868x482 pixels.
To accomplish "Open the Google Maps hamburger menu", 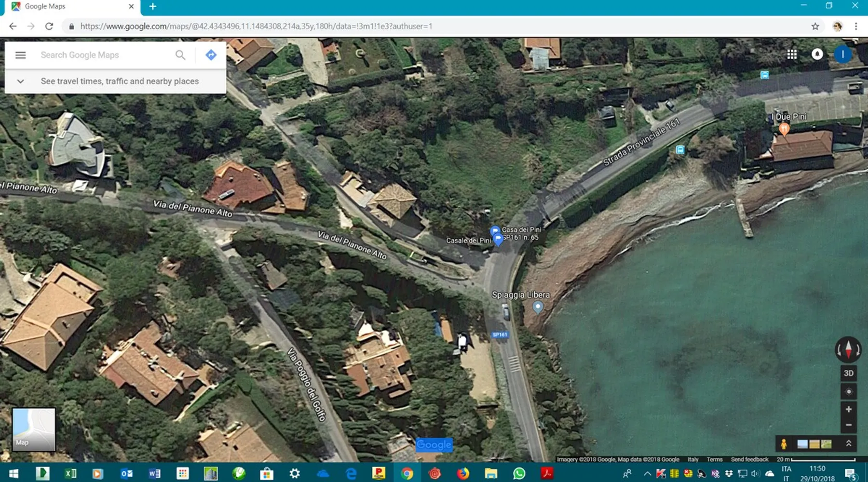I will point(20,55).
